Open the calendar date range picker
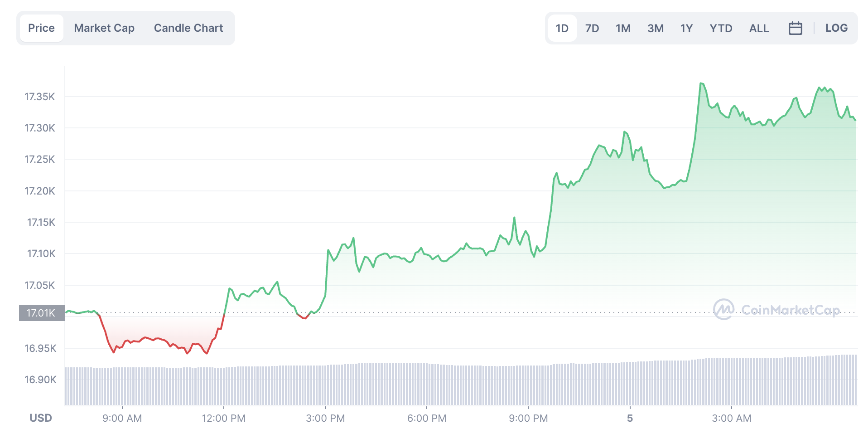 [795, 28]
